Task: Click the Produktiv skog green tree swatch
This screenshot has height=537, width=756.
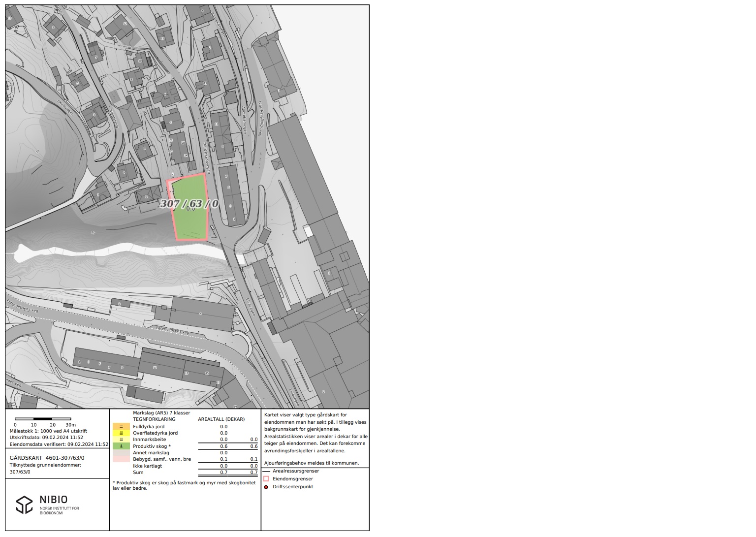Action: 121,446
